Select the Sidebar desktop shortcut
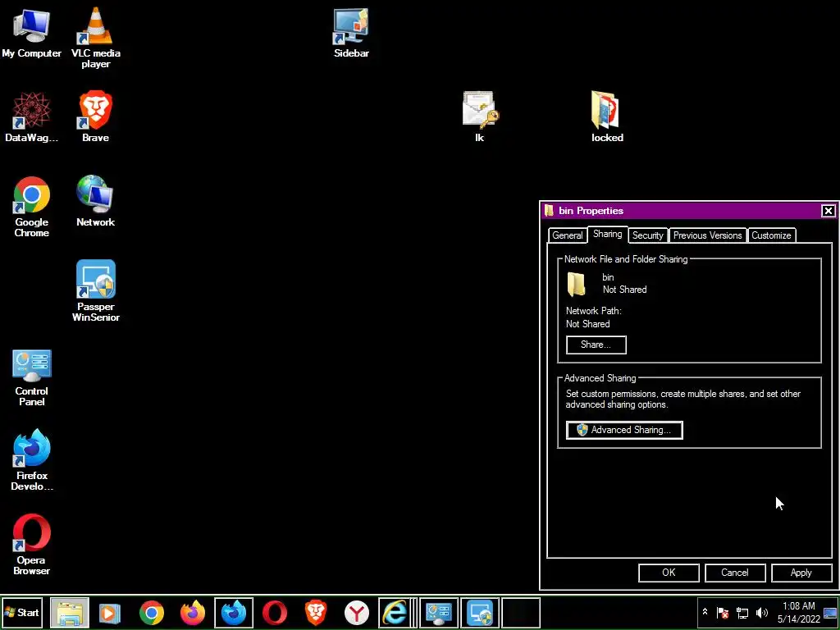Image resolution: width=840 pixels, height=630 pixels. [x=351, y=32]
